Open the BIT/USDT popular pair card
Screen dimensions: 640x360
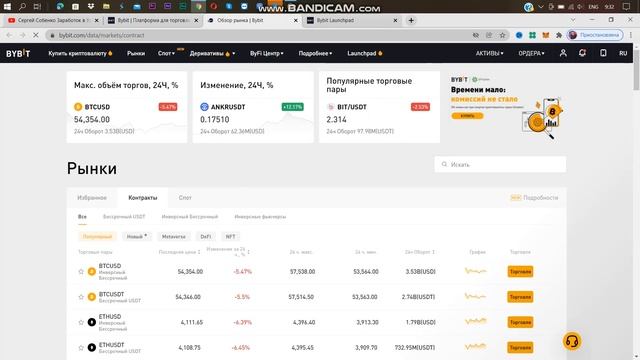click(379, 107)
